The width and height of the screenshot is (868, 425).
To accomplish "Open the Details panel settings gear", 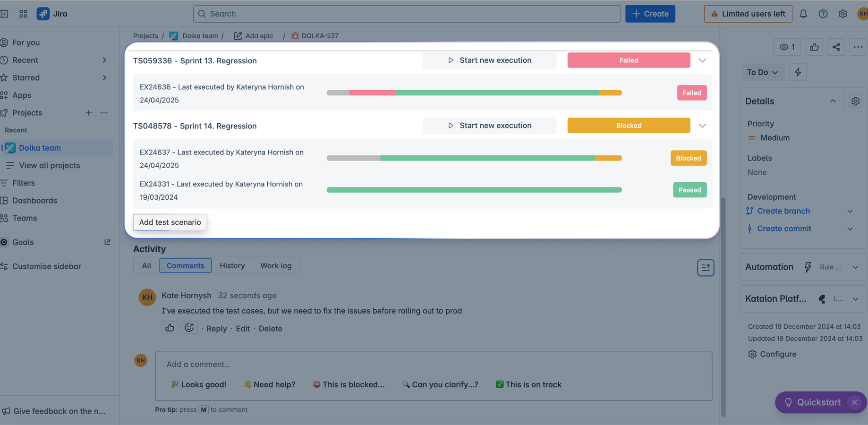I will 855,101.
